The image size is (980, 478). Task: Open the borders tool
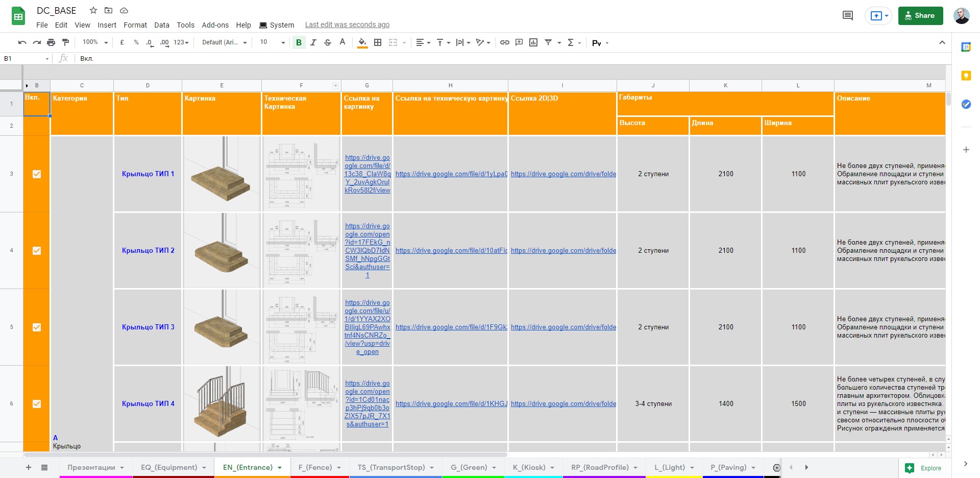point(378,42)
